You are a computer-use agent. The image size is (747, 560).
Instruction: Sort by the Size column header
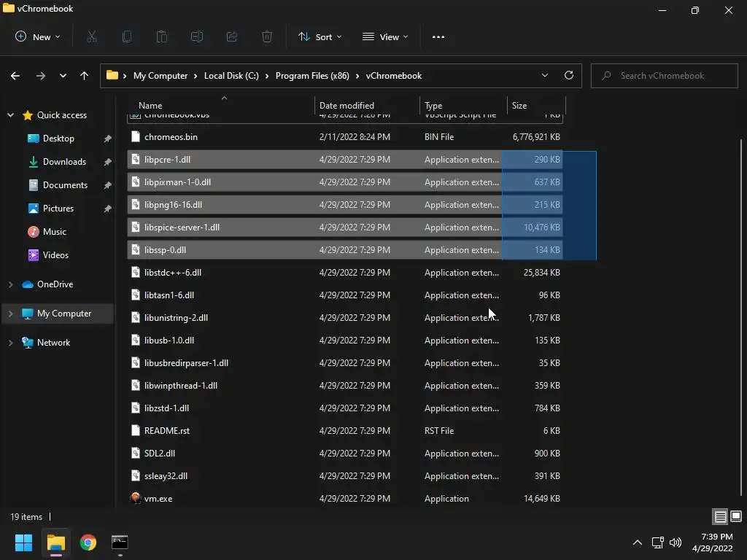[536, 105]
